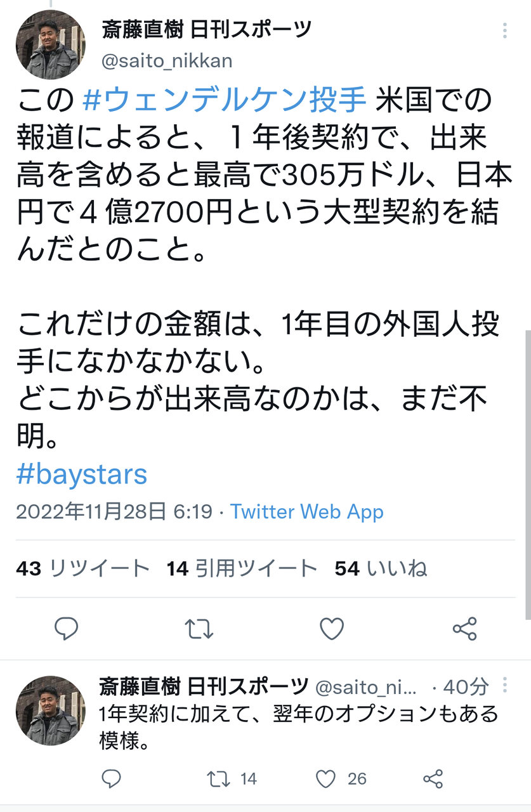Click the reply icon under main tweet
The image size is (531, 812).
[66, 629]
